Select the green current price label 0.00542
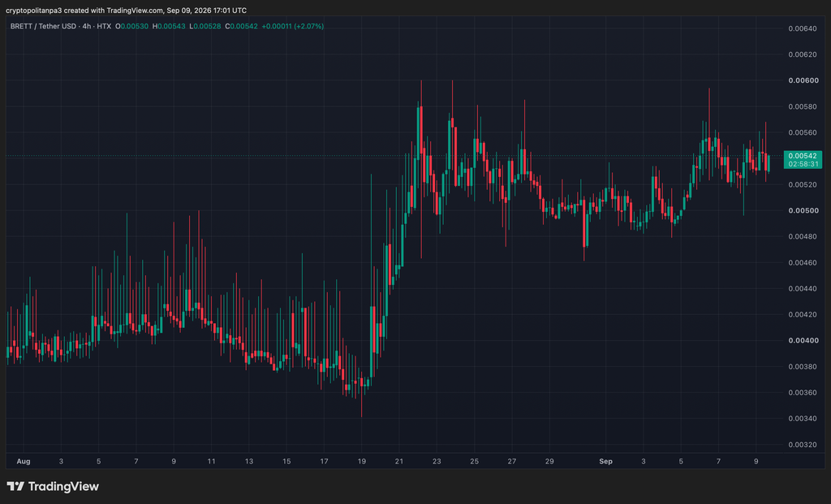831x504 pixels. coord(803,156)
